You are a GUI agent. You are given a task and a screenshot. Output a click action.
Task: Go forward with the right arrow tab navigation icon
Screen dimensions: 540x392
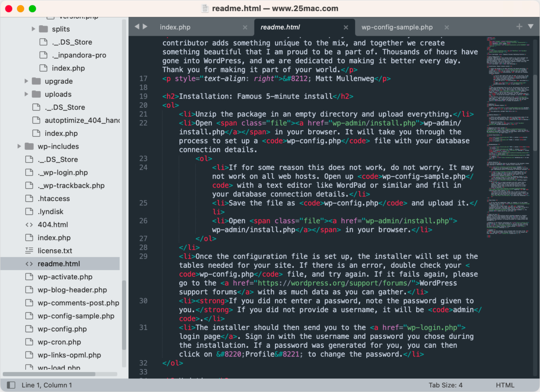tap(145, 27)
